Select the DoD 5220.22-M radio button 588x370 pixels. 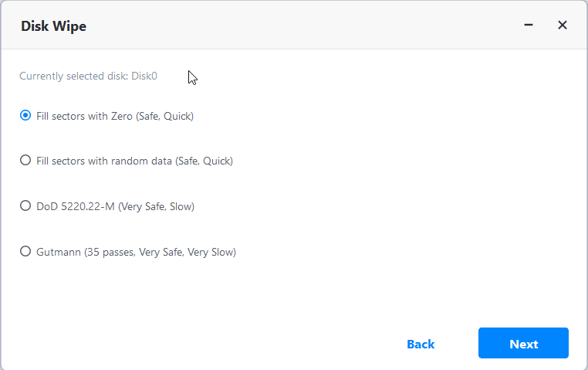[x=25, y=206]
